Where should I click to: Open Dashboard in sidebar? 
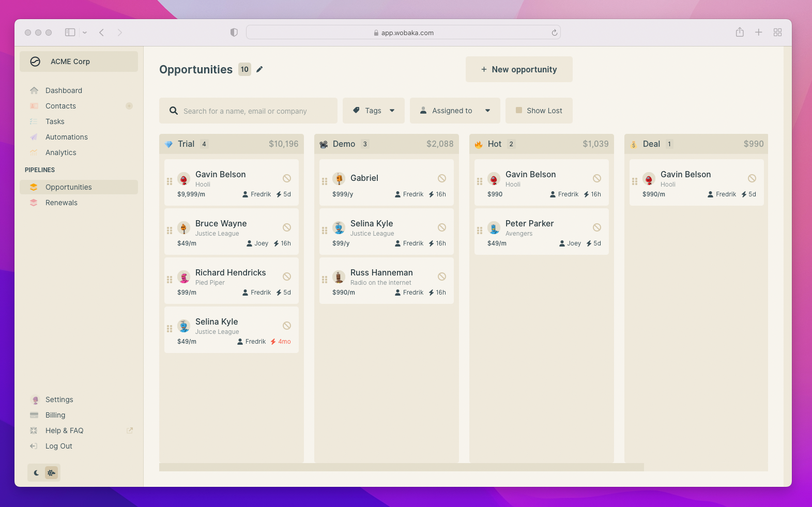click(79, 90)
